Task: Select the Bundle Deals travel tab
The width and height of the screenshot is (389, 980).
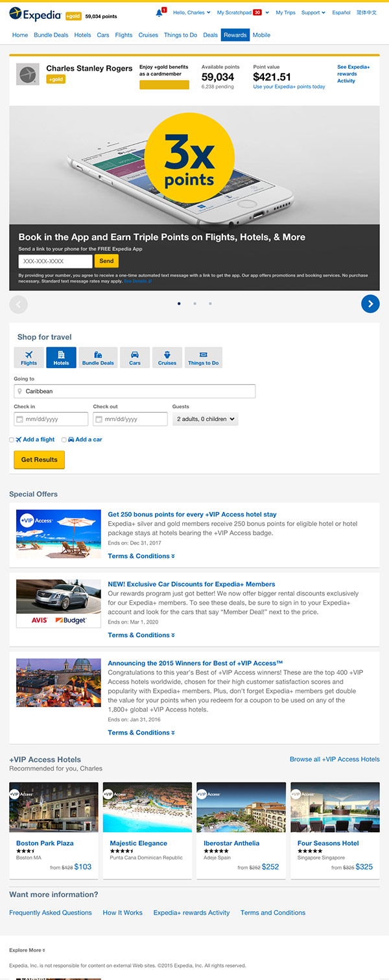Action: [98, 358]
